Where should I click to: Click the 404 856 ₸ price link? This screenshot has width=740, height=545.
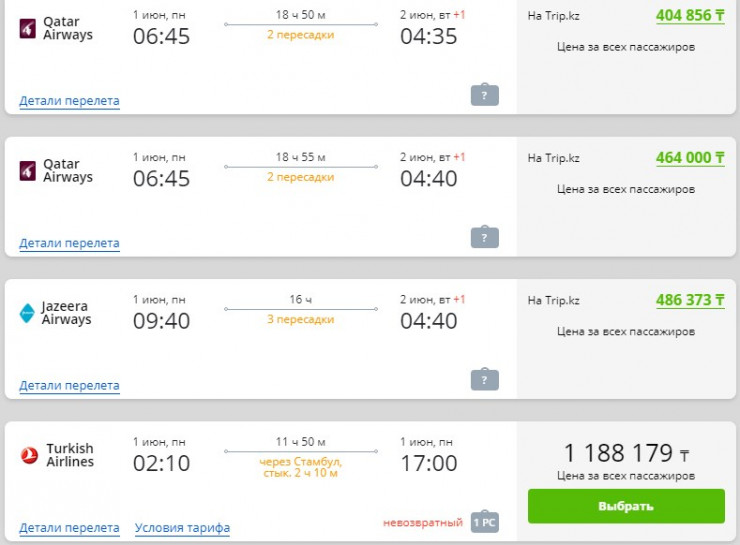coord(690,15)
